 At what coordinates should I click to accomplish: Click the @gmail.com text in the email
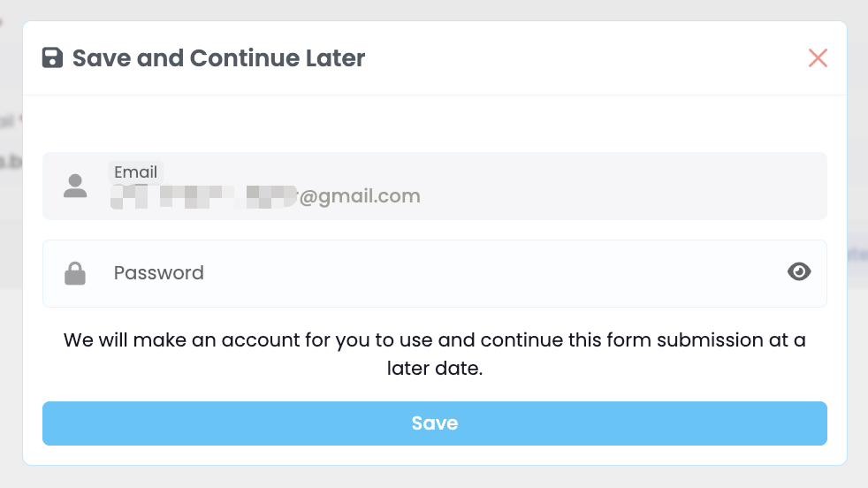click(x=360, y=196)
